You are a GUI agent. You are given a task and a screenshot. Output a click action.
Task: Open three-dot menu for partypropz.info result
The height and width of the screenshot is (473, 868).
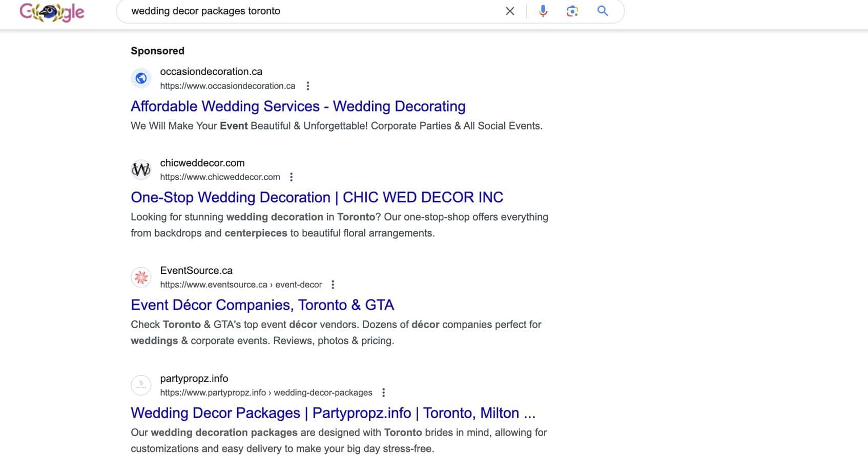tap(384, 393)
